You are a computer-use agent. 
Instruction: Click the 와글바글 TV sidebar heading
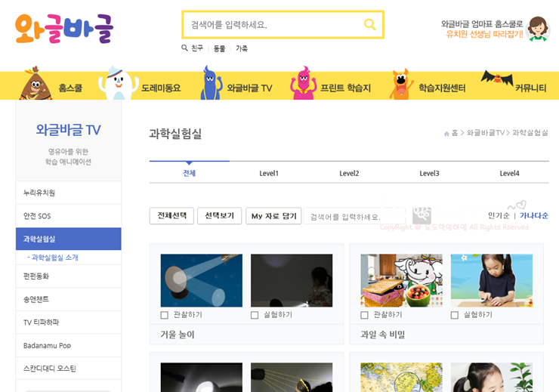69,130
